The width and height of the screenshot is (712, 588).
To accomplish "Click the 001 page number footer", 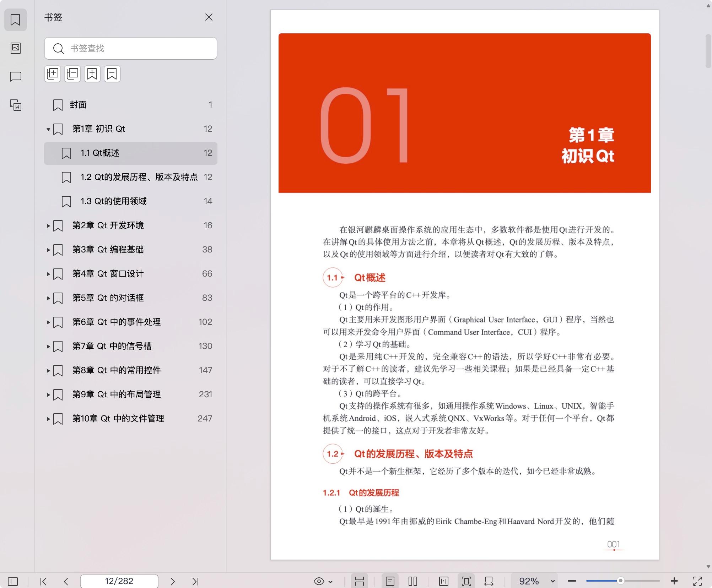I will (614, 544).
